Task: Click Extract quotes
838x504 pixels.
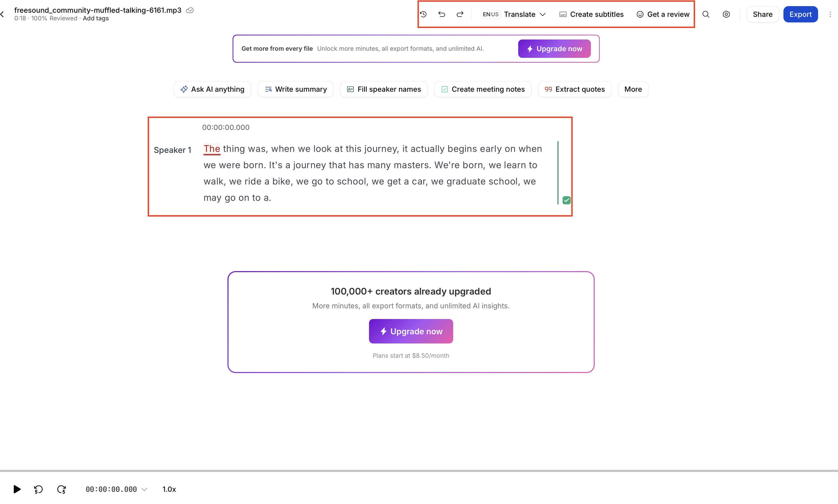Action: 574,89
